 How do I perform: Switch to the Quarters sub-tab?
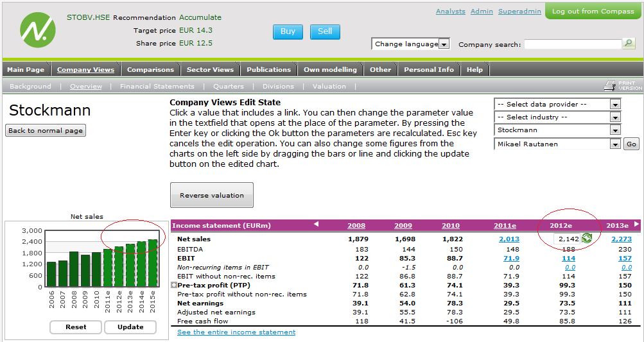coord(229,86)
